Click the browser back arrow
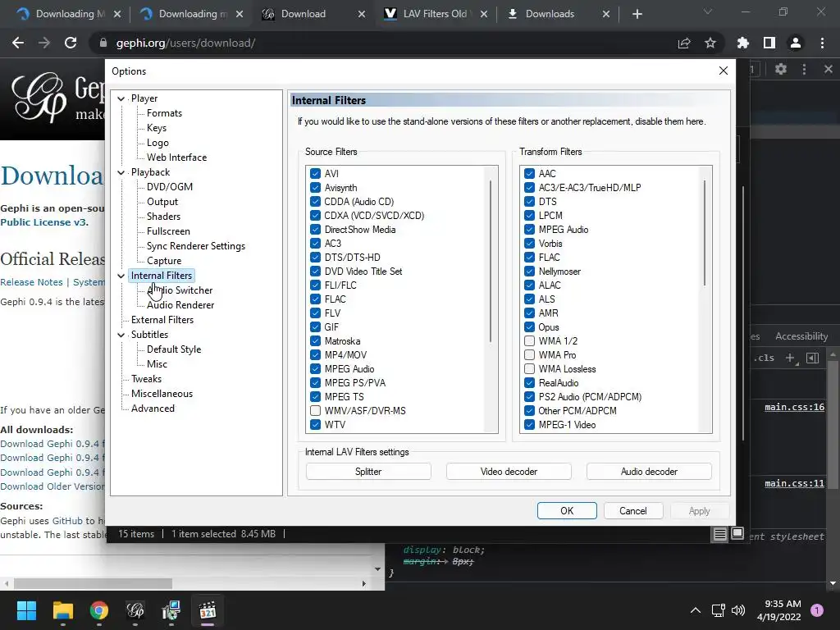This screenshot has height=630, width=840. point(18,43)
